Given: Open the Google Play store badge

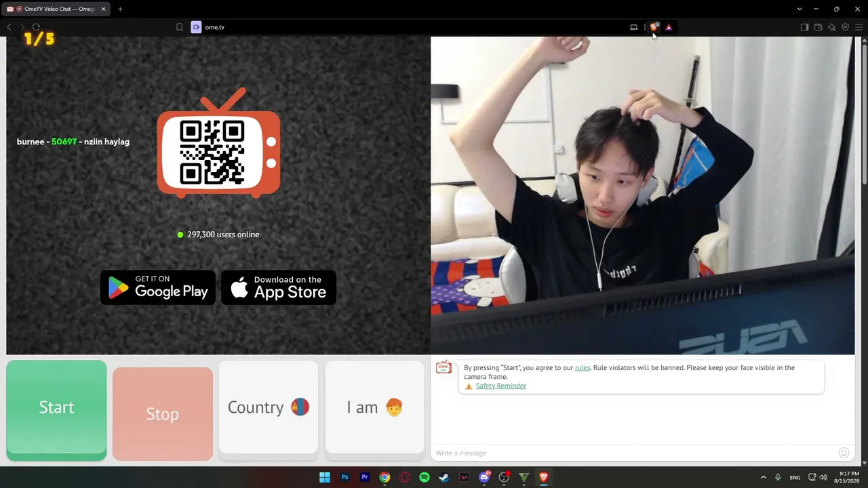Looking at the screenshot, I should pos(158,287).
